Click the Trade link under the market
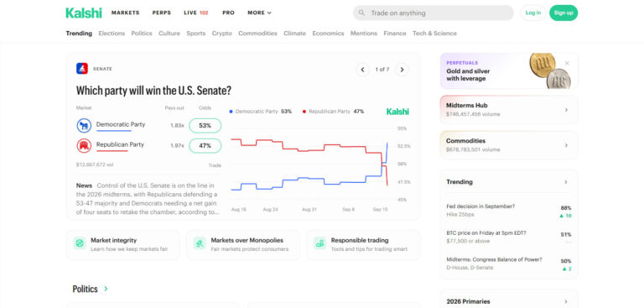 (x=215, y=165)
